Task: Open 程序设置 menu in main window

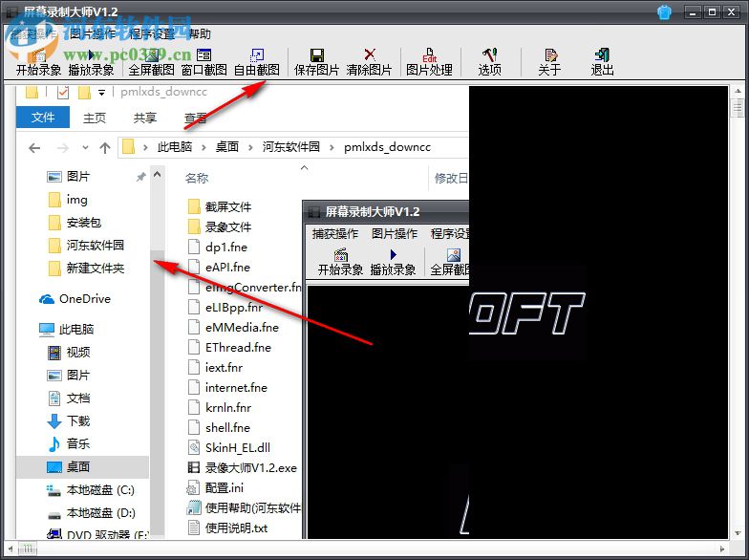Action: tap(152, 34)
